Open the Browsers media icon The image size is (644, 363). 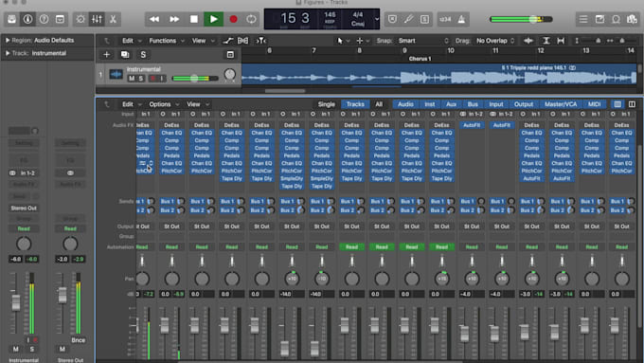pos(632,19)
